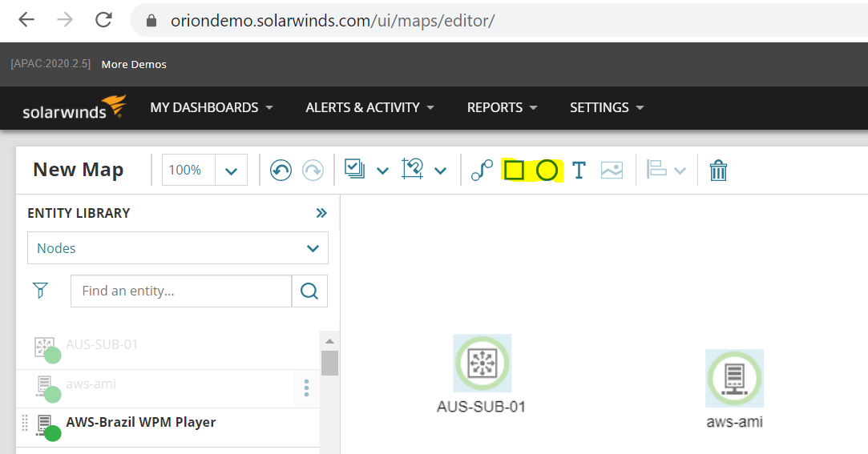Expand selection options dropdown arrow
Image resolution: width=868 pixels, height=454 pixels.
click(382, 171)
